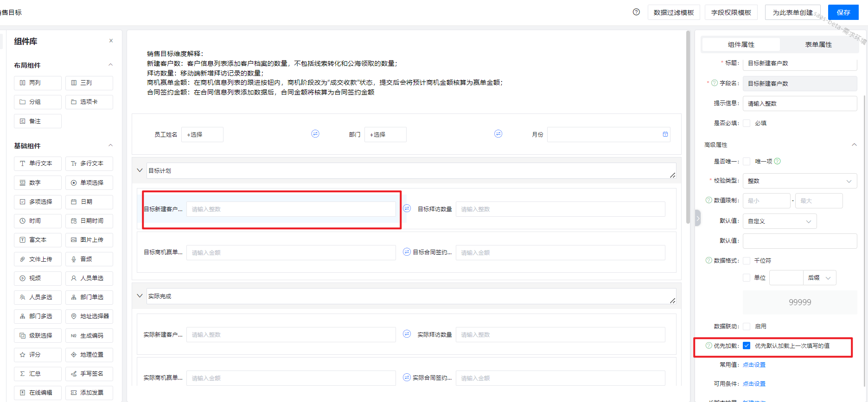Click the form canvas vertical scrollbar
This screenshot has height=402, width=868.
(x=688, y=127)
